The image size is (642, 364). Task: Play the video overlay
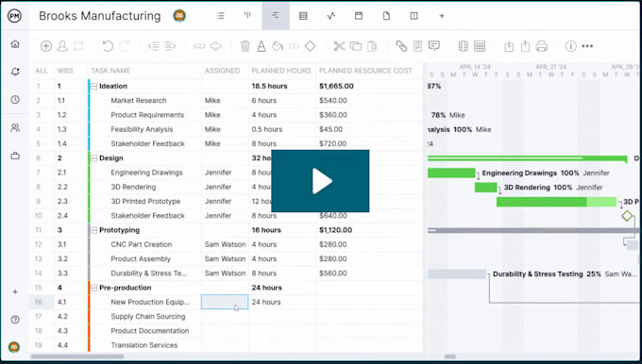320,181
